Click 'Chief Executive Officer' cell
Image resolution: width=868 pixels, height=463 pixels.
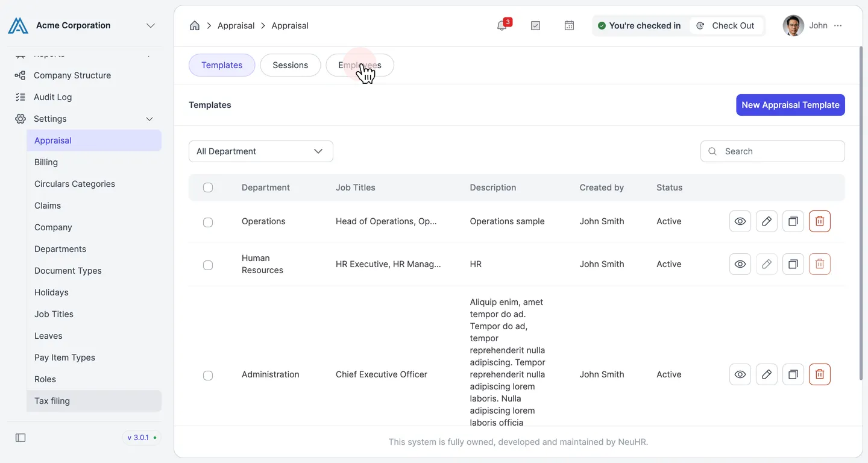pos(382,374)
